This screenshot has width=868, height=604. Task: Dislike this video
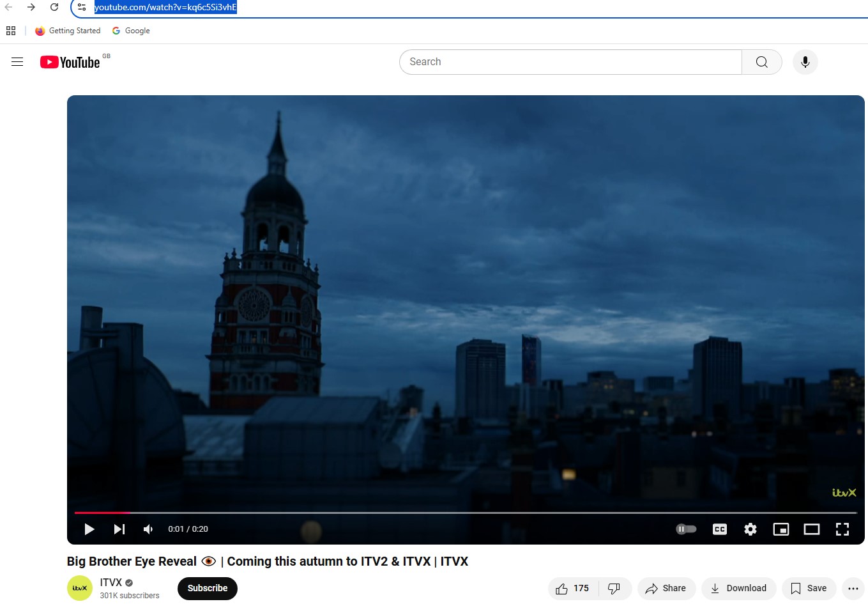tap(614, 589)
